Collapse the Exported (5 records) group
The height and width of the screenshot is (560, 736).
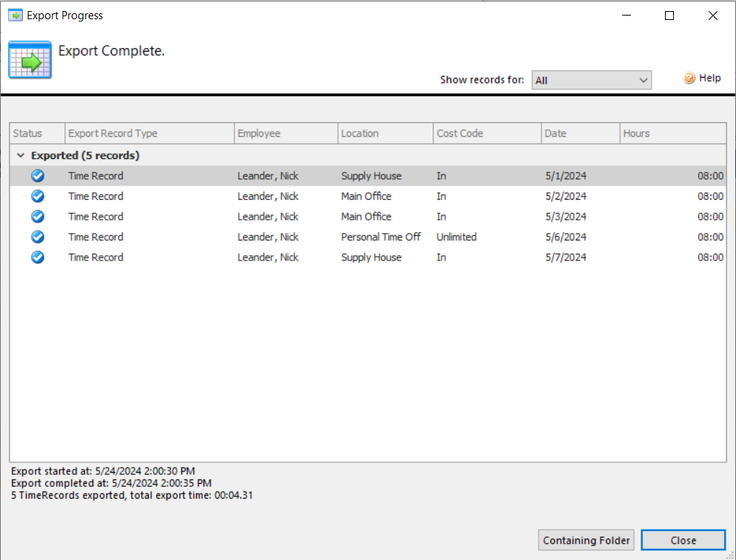tap(21, 156)
